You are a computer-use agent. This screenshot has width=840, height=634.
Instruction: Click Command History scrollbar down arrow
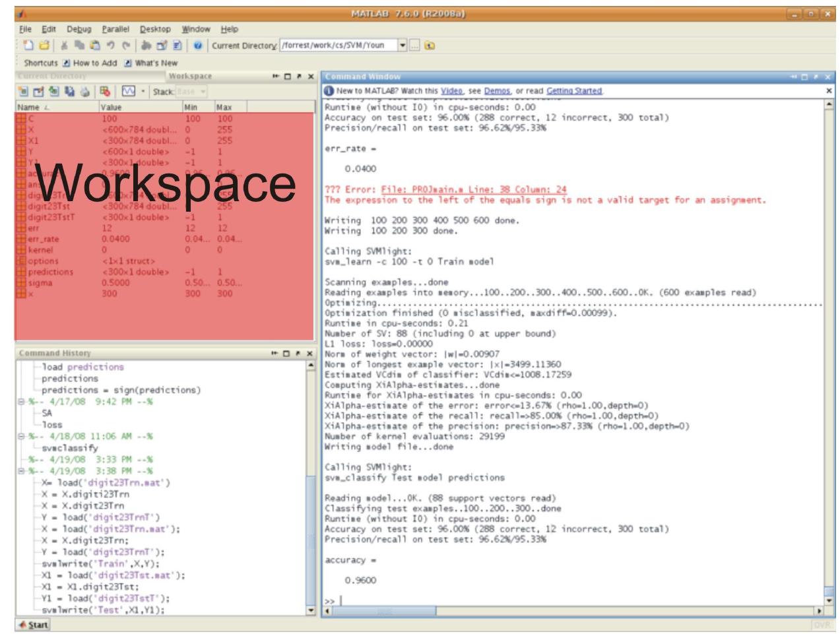311,611
